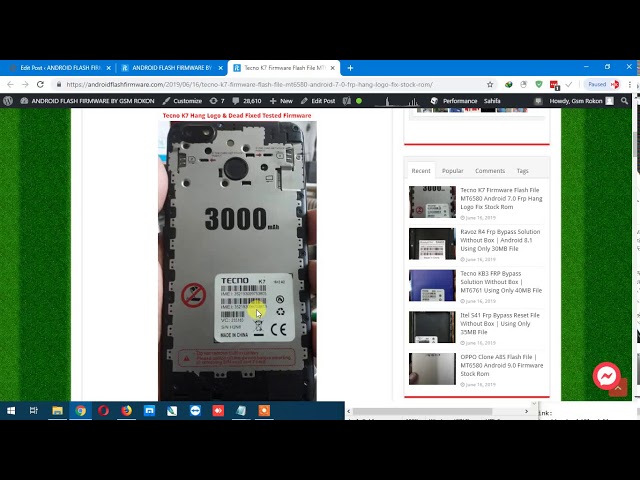Open Ravoz R4 Frp Bypass Solution post link
This screenshot has height=480, width=640.
(500, 240)
